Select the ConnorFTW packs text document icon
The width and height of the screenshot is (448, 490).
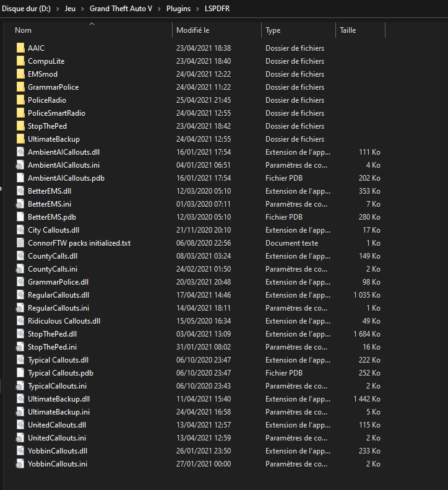coord(20,243)
